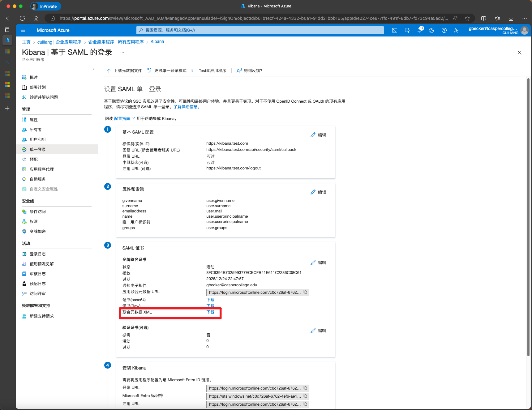Open the 了解详细信息 link
The image size is (532, 410).
[187, 107]
